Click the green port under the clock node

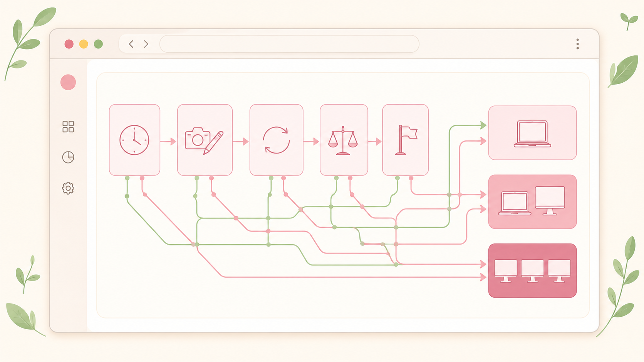click(127, 178)
